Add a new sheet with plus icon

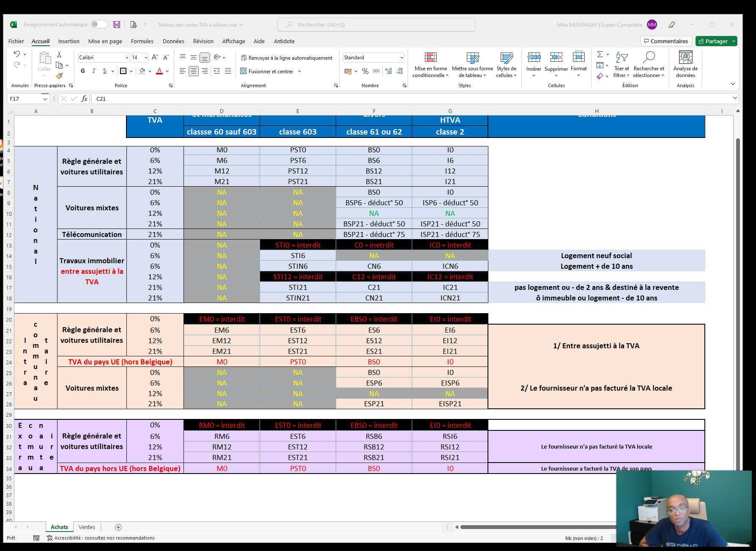(118, 527)
